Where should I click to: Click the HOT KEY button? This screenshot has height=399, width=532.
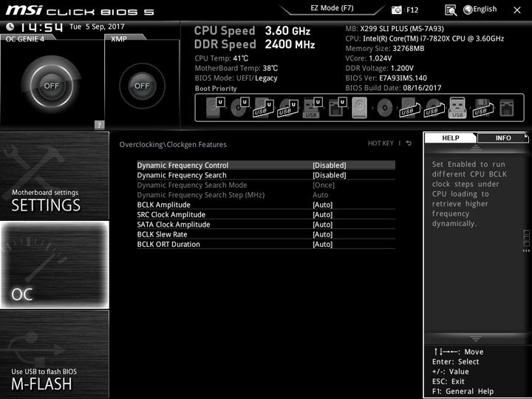(x=381, y=143)
